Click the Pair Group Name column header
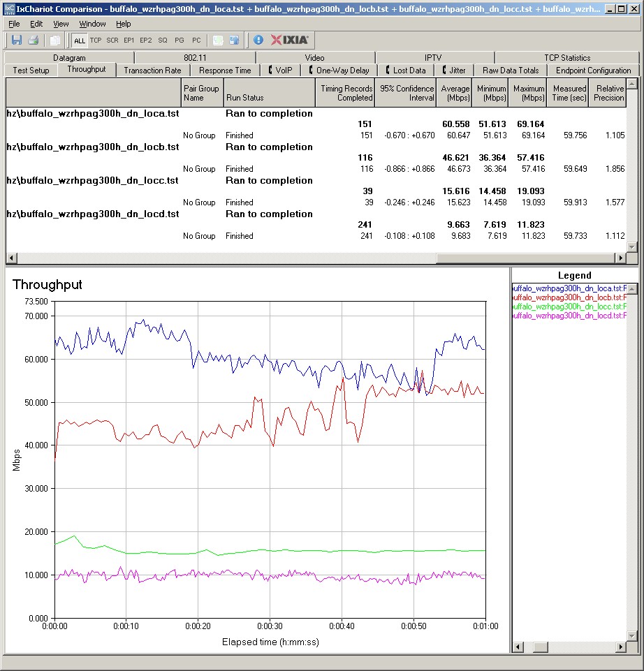Viewport: 644px width, 671px height. (x=202, y=93)
